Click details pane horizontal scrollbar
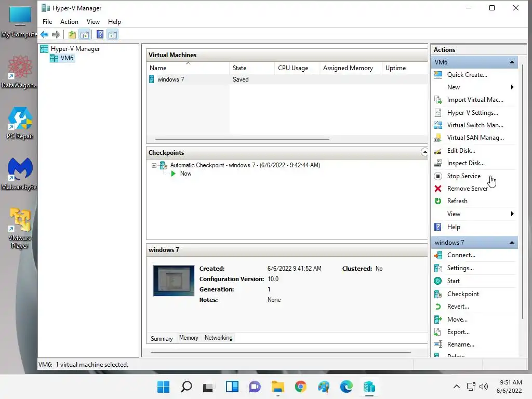The height and width of the screenshot is (399, 532). [281, 353]
